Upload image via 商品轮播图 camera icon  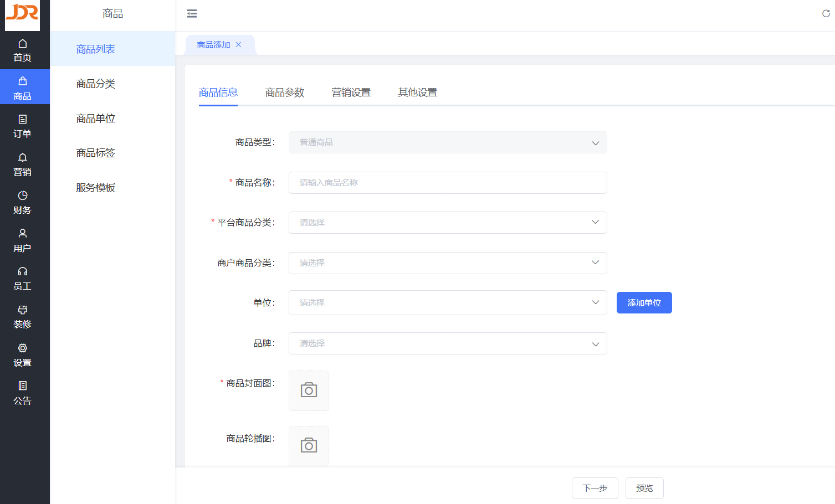309,446
